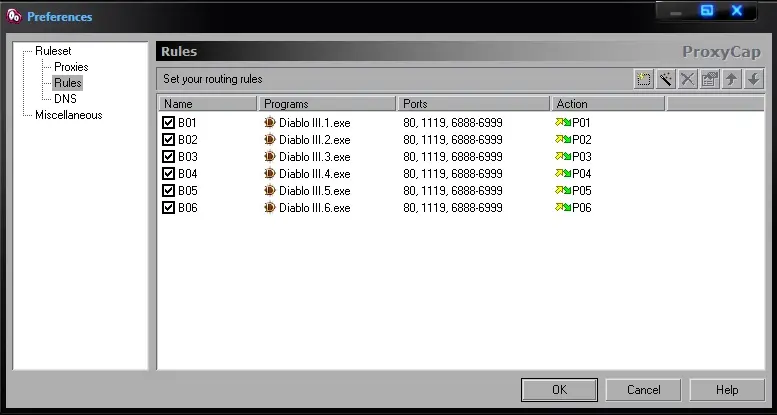Sort by the Name column header

point(208,104)
